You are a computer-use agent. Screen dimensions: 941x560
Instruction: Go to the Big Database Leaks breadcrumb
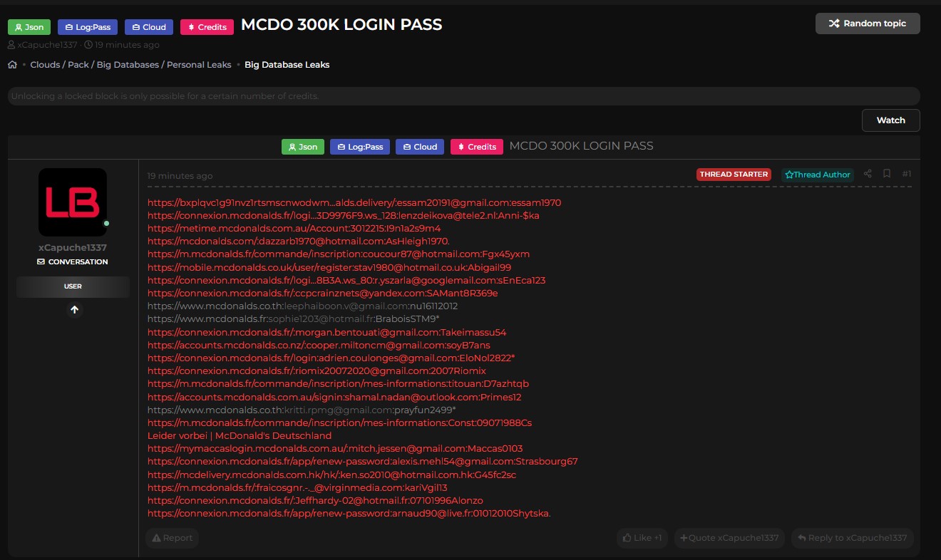[x=287, y=65]
